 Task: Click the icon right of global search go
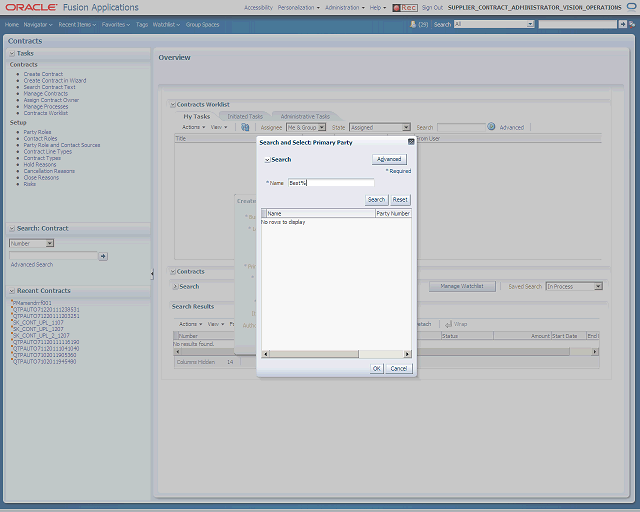632,24
